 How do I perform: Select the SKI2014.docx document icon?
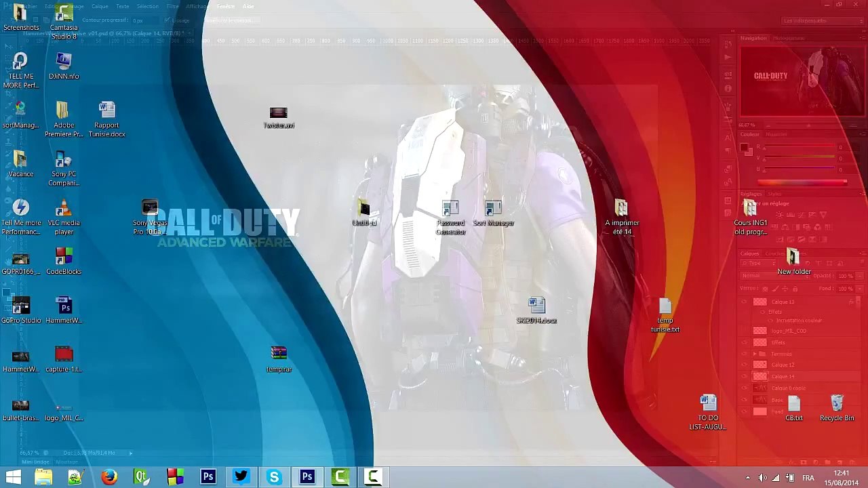(536, 310)
